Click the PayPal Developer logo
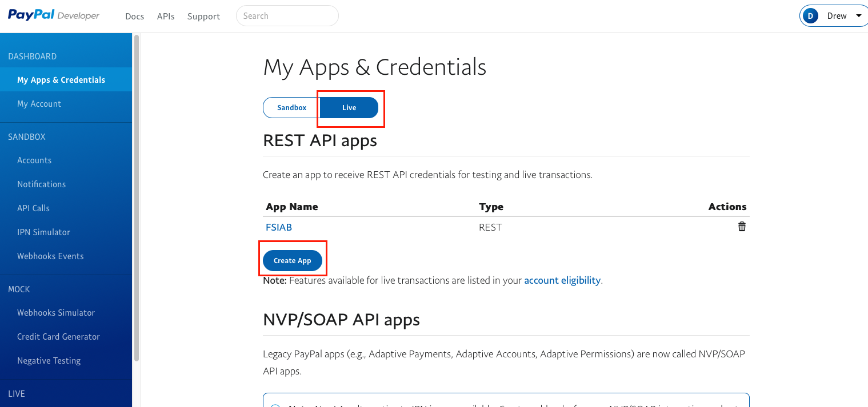The height and width of the screenshot is (407, 868). click(54, 15)
